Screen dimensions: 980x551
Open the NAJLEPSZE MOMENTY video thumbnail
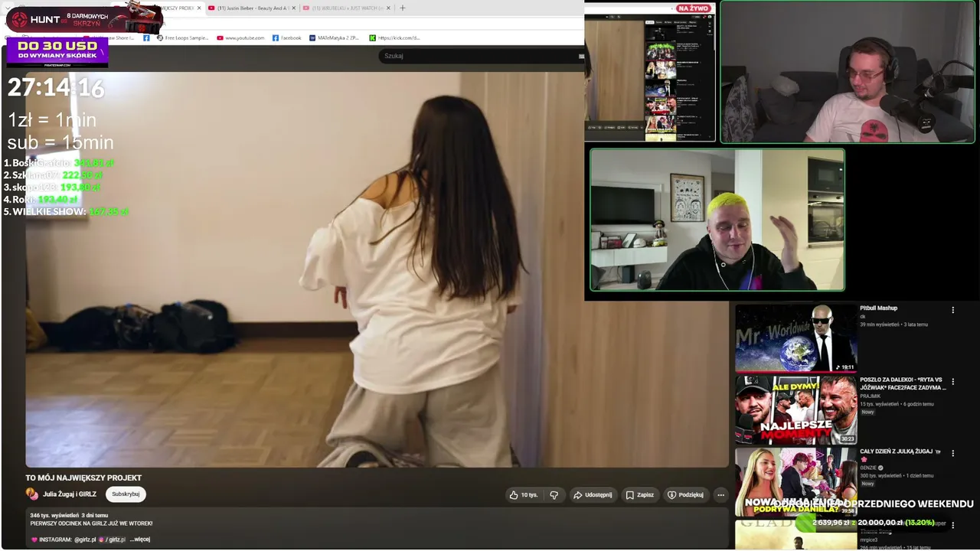point(796,410)
